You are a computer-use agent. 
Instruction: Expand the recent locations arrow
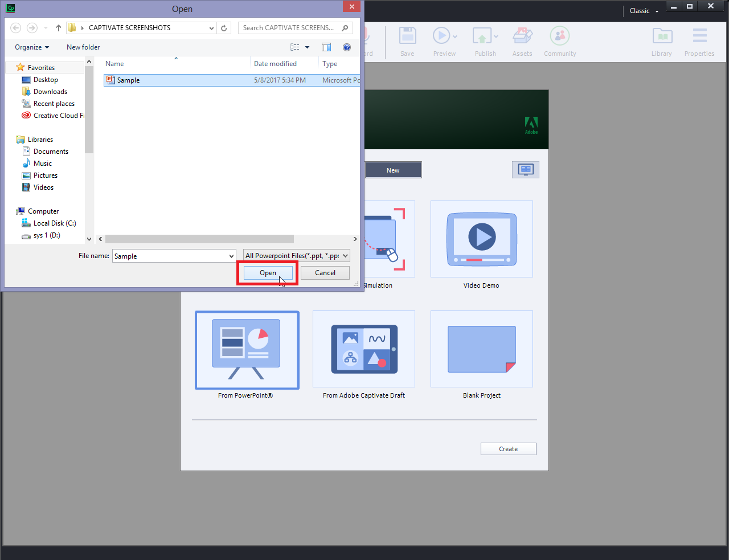coord(46,28)
